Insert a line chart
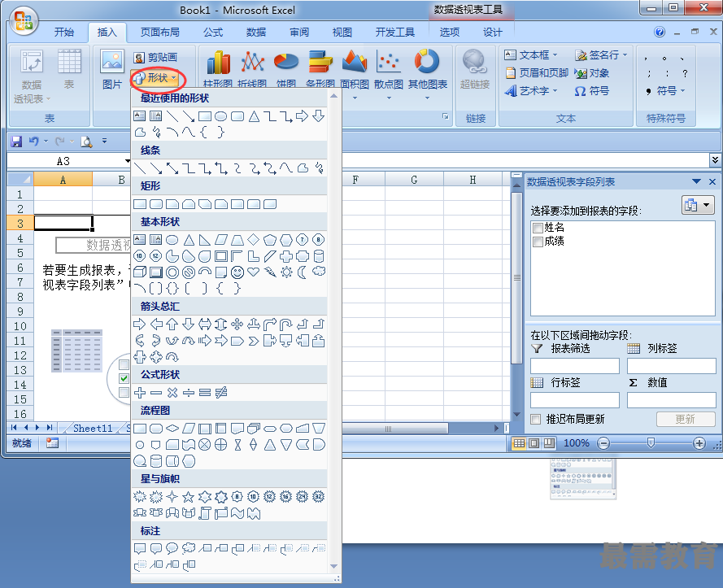 (x=252, y=69)
